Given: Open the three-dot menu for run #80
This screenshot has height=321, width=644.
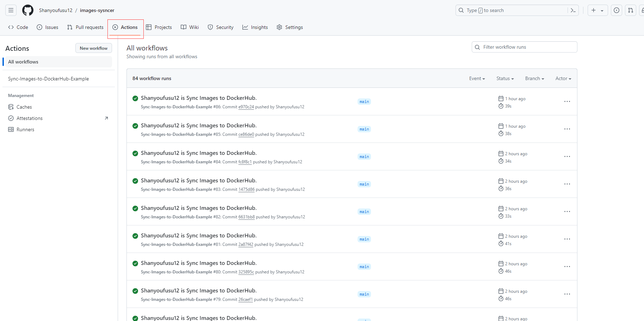Looking at the screenshot, I should [x=567, y=267].
